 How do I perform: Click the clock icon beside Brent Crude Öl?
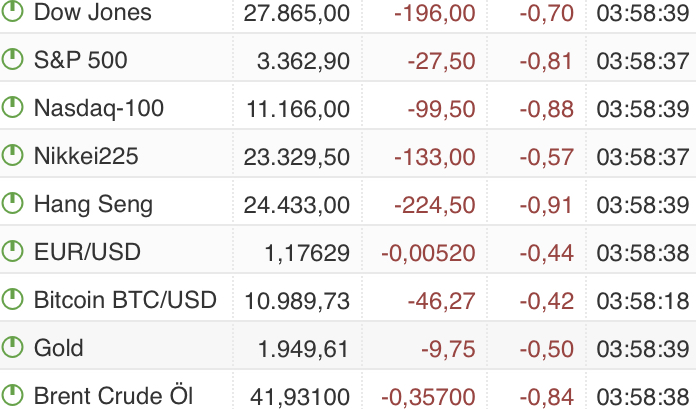12,394
